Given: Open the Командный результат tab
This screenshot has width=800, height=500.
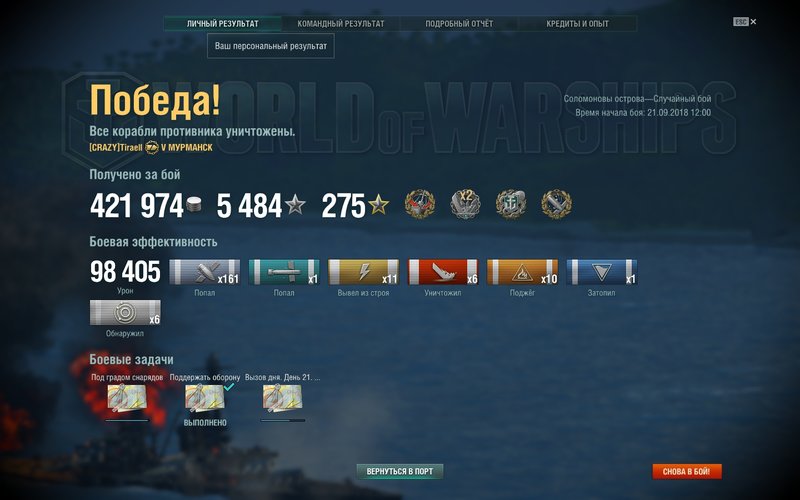Looking at the screenshot, I should click(x=341, y=23).
